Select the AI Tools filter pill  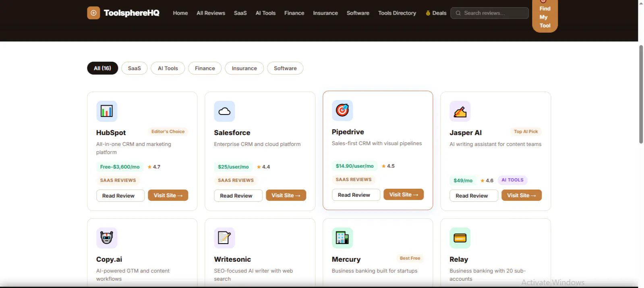click(168, 68)
